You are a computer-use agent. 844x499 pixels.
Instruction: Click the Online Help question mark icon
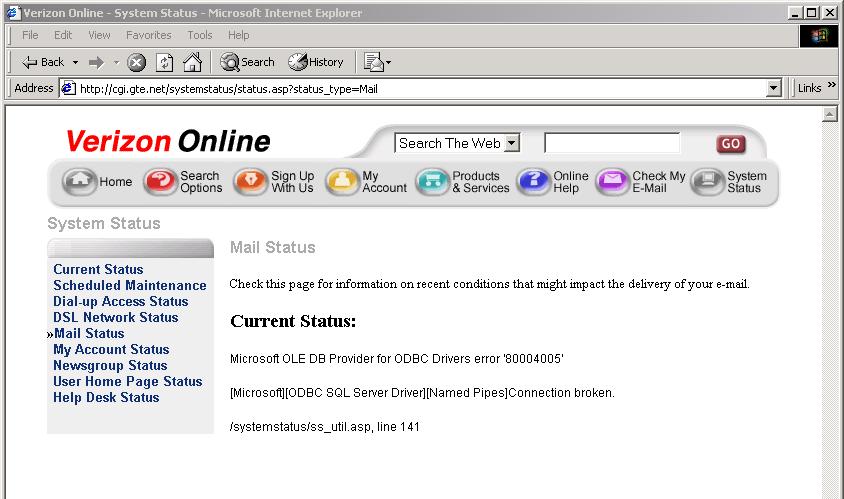pos(533,181)
